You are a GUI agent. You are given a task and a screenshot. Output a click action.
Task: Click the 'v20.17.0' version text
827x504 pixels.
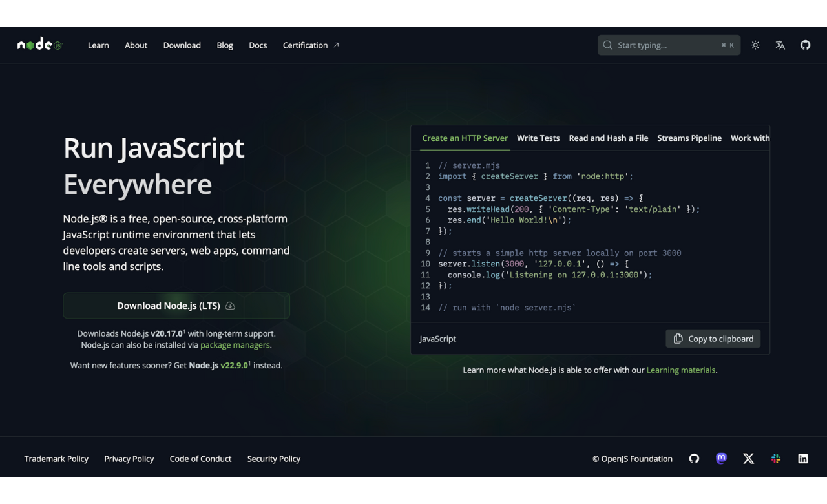click(x=167, y=334)
